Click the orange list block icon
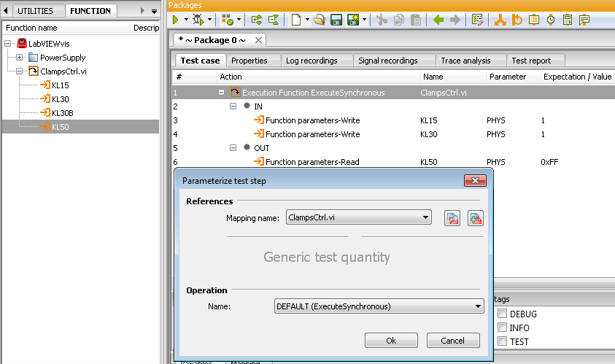Screen dimensions: 615x364 (534, 20)
